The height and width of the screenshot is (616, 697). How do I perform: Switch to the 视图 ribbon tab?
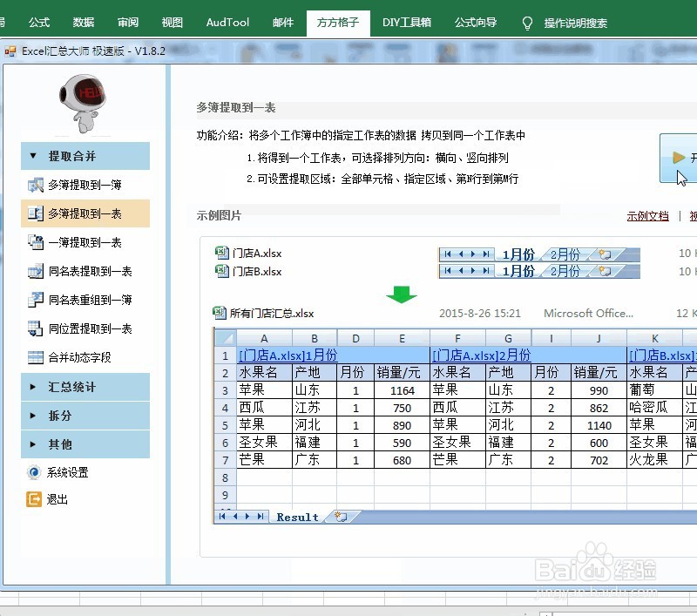[x=172, y=23]
